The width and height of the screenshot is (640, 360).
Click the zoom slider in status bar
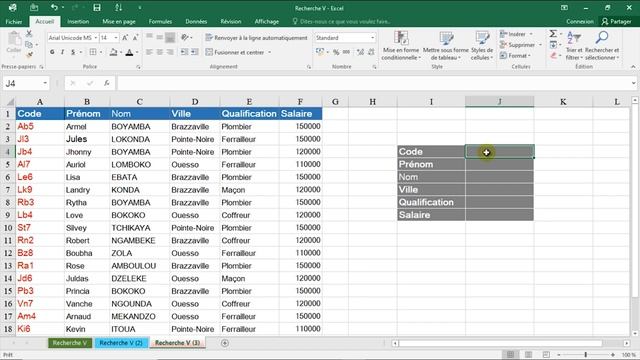[x=586, y=355]
